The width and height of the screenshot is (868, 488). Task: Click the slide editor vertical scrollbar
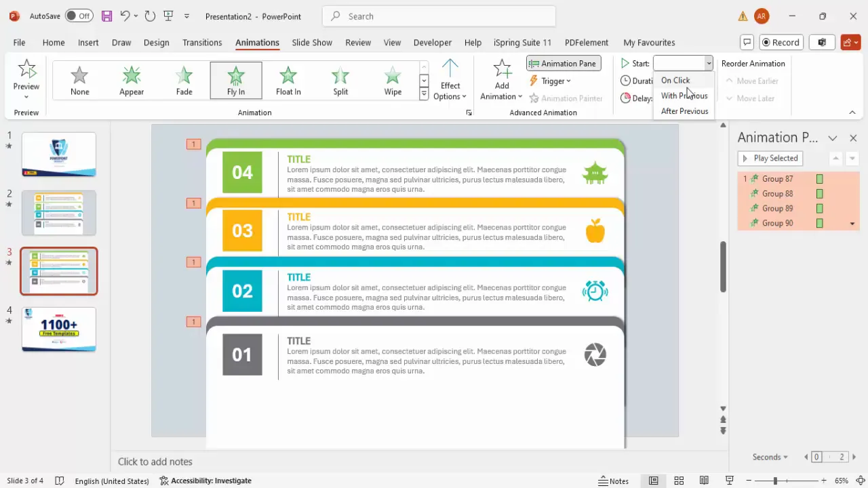tap(723, 267)
